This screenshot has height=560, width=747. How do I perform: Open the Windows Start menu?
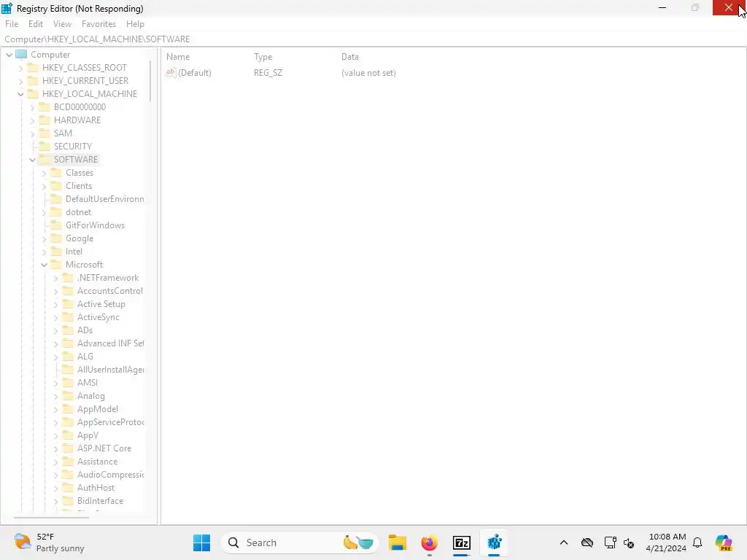pyautogui.click(x=201, y=542)
